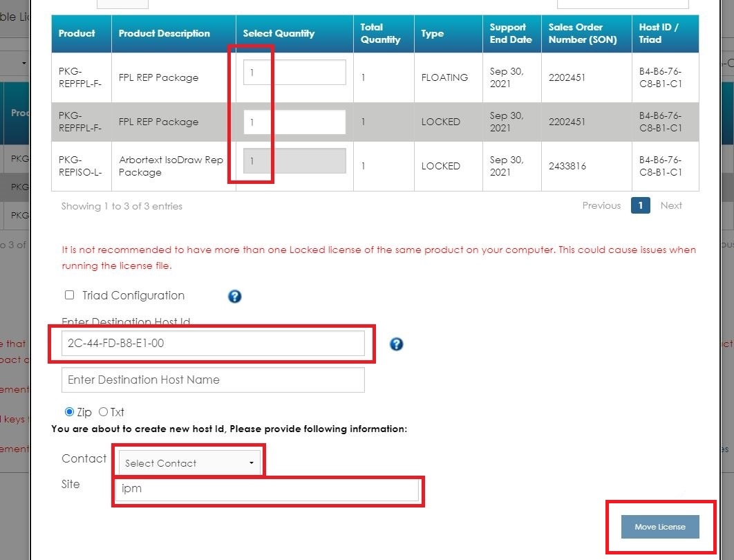Focus the Destination Host Id field
Screen dimensions: 734x560
tap(213, 344)
